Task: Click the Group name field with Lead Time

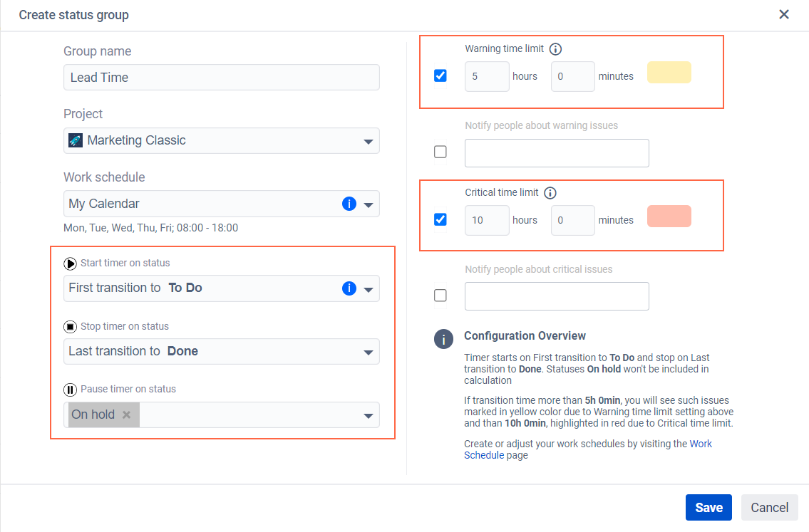Action: coord(222,78)
